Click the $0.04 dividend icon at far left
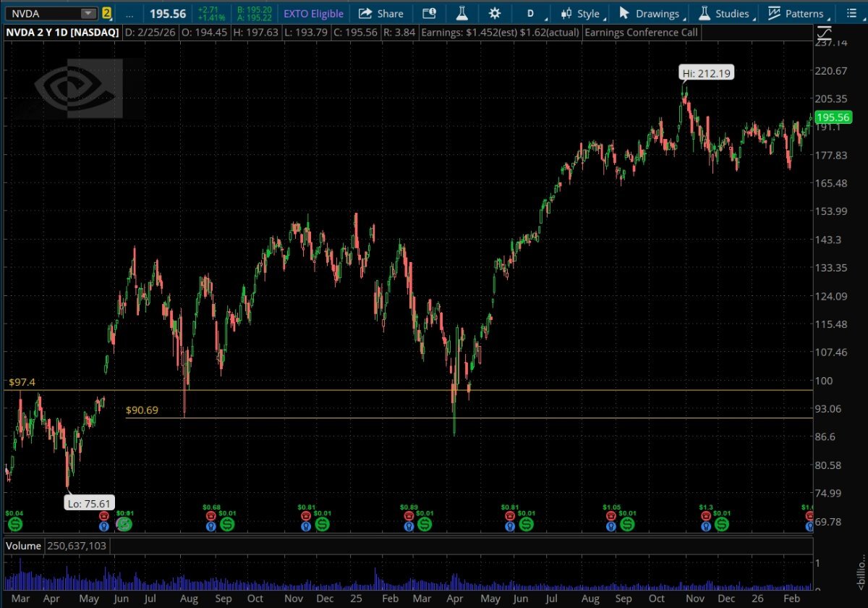Viewport: 868px width, 608px height. (14, 523)
